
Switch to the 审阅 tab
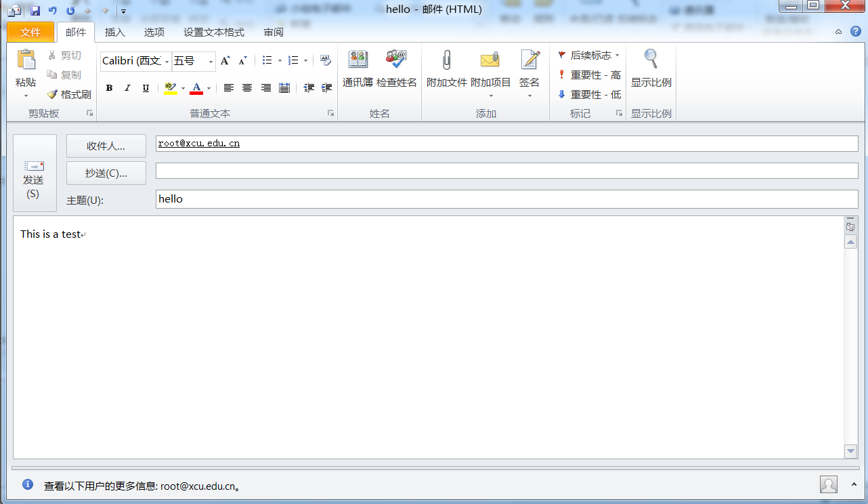(274, 33)
